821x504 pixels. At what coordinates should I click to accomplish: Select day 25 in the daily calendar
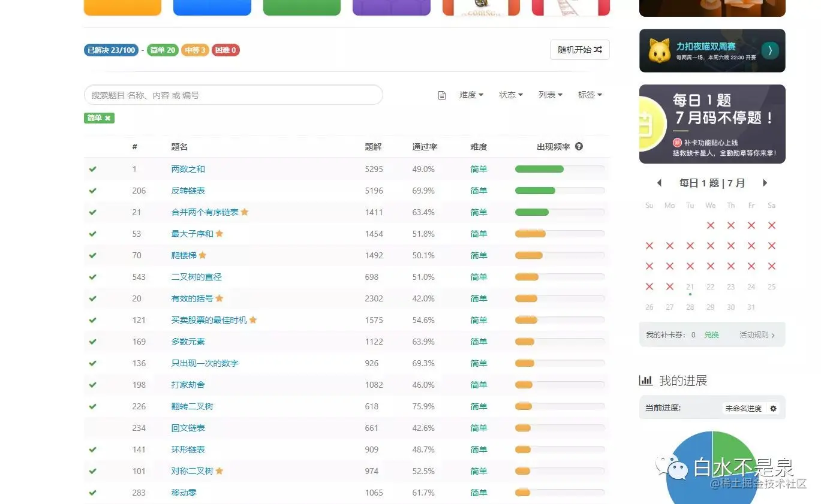click(772, 287)
